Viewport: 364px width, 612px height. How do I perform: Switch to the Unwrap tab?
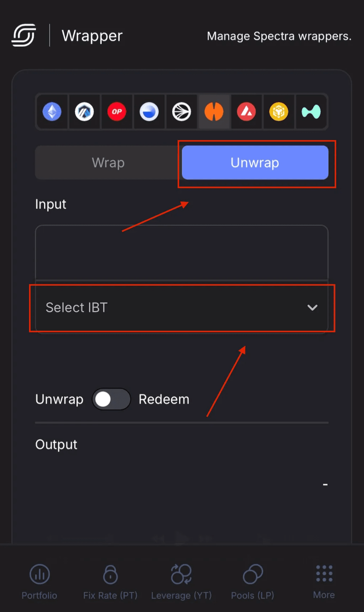point(255,163)
